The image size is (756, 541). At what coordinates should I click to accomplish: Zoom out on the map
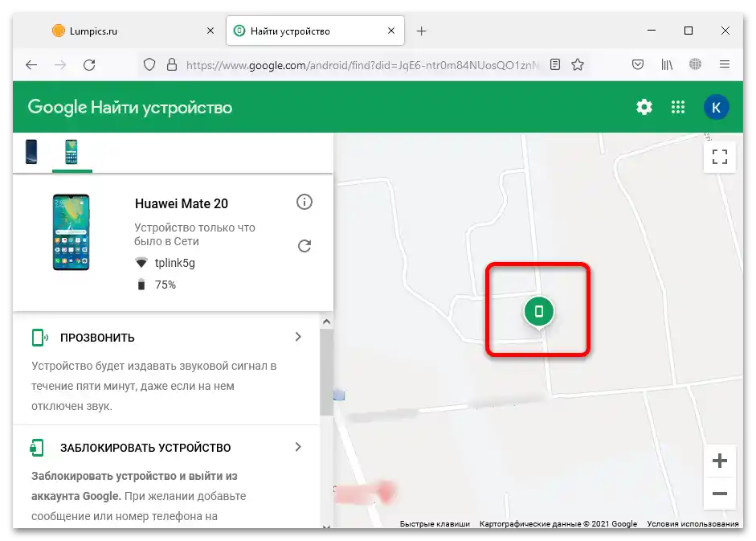point(719,494)
